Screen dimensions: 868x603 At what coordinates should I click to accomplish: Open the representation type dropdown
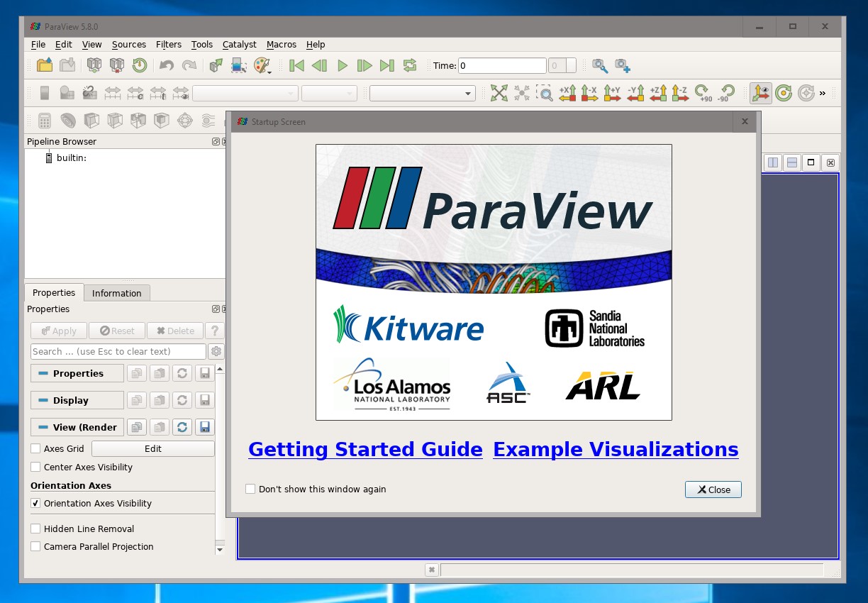422,94
